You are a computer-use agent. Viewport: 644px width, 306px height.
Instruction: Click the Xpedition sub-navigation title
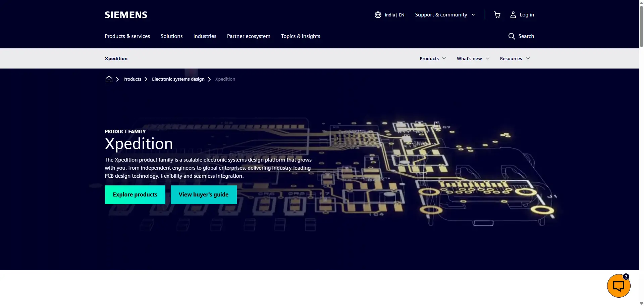click(x=116, y=58)
